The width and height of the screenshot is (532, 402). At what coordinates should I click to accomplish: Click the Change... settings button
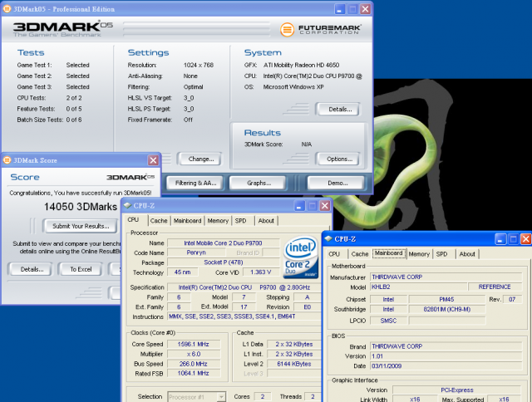201,159
